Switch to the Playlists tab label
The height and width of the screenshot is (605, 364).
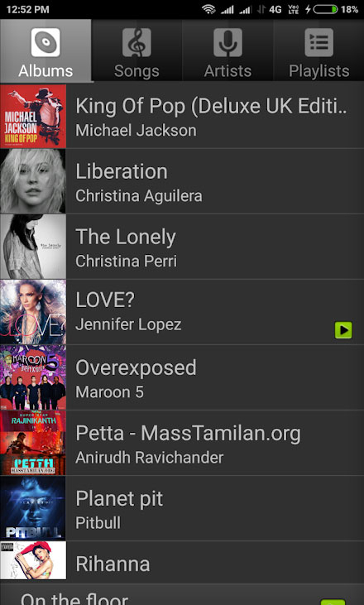pos(318,71)
